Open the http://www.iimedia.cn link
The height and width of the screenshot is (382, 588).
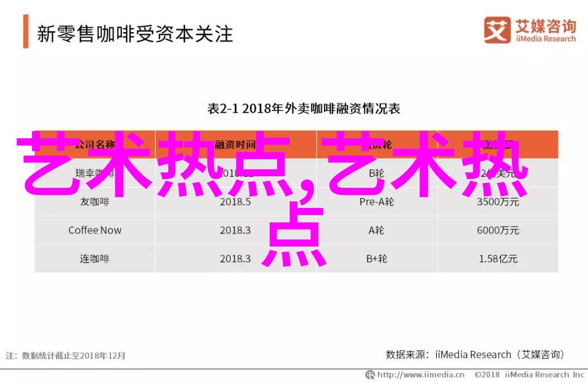(x=421, y=374)
